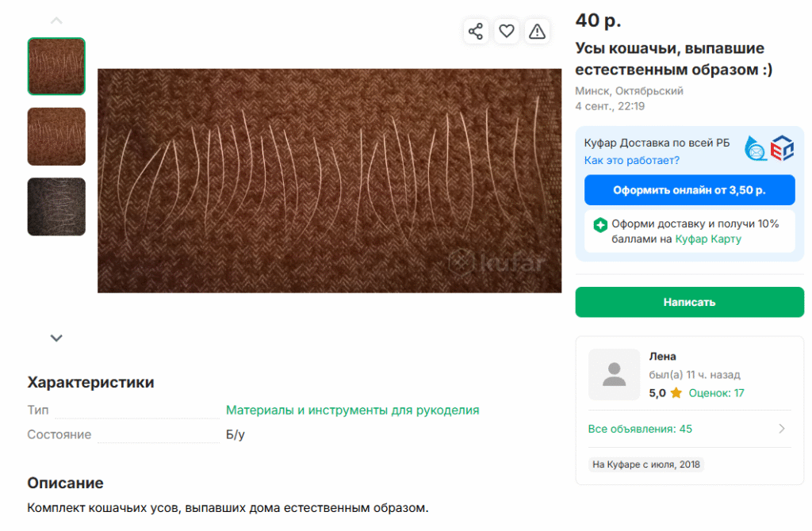The image size is (812, 531).
Task: Open Материалы и инструменты для рукоделия category
Action: coord(352,410)
